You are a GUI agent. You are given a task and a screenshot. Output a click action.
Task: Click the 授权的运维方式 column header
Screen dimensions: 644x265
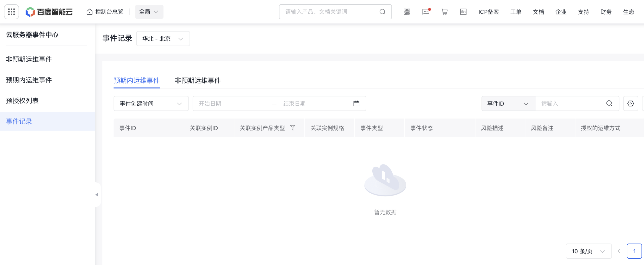(610, 128)
